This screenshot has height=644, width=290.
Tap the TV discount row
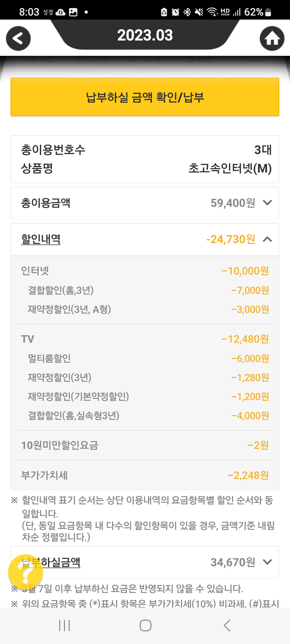145,339
